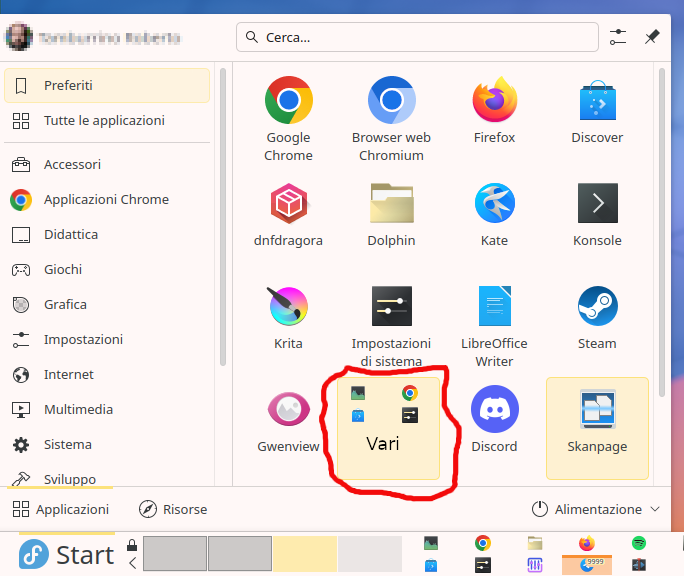Viewport: 684px width, 576px height.
Task: Click the Chrome icon in the taskbar
Action: (x=482, y=543)
